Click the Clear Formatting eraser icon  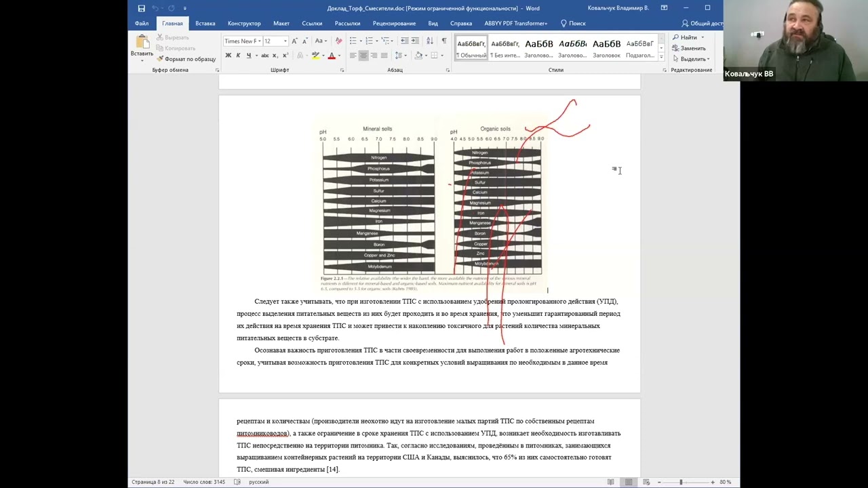click(x=338, y=41)
